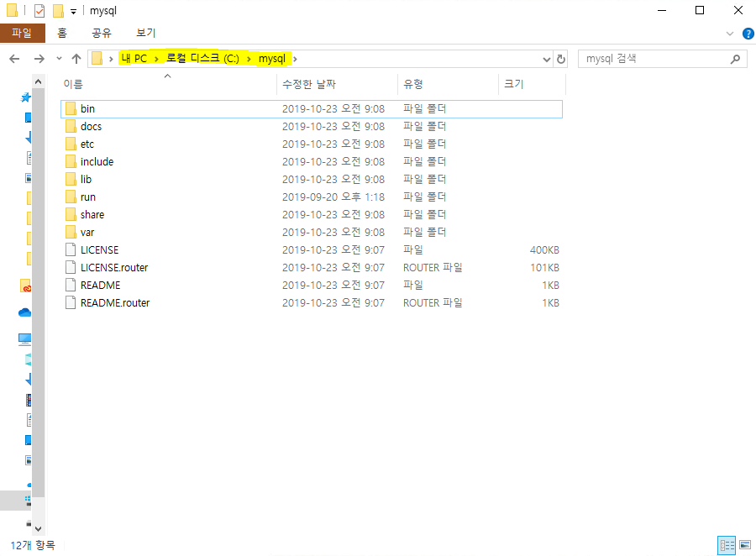Open recent locations dropdown arrow
This screenshot has height=556, width=756.
(59, 58)
